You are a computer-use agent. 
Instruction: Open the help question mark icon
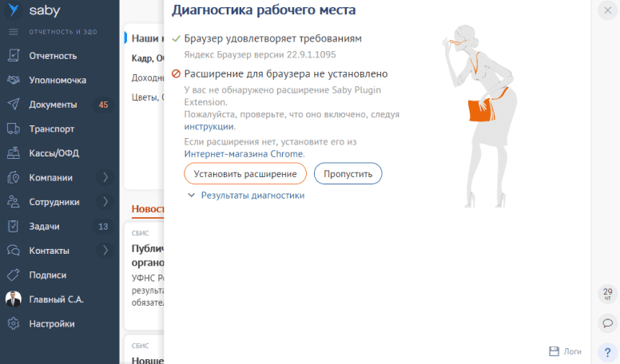coord(608,353)
